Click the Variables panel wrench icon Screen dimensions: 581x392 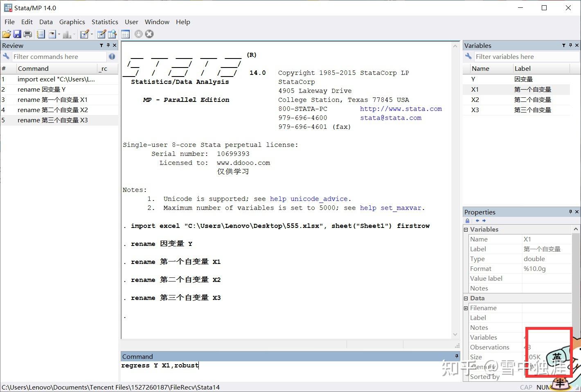[468, 56]
